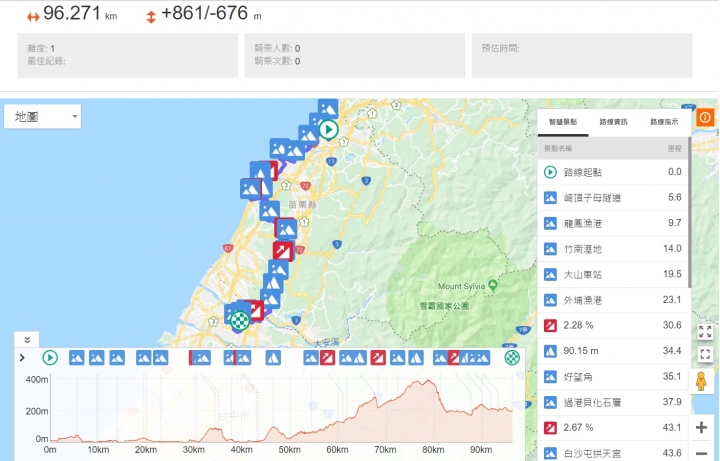Switch to the 路線資訊 tab
The height and width of the screenshot is (461, 720).
pos(613,122)
